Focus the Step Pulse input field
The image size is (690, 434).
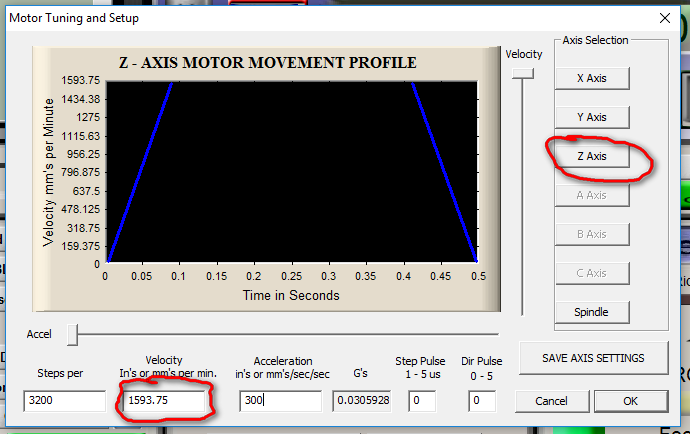tap(422, 401)
